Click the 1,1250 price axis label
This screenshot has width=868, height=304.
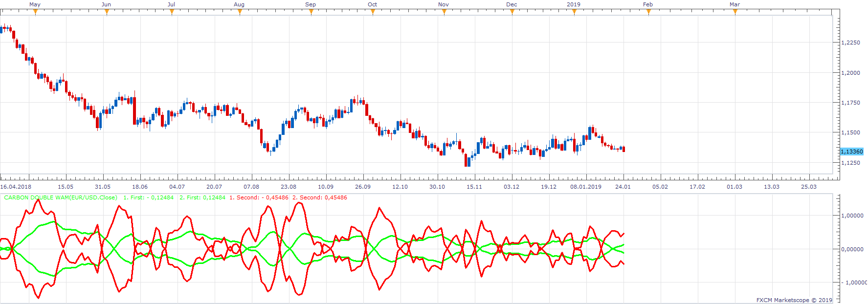(x=850, y=163)
